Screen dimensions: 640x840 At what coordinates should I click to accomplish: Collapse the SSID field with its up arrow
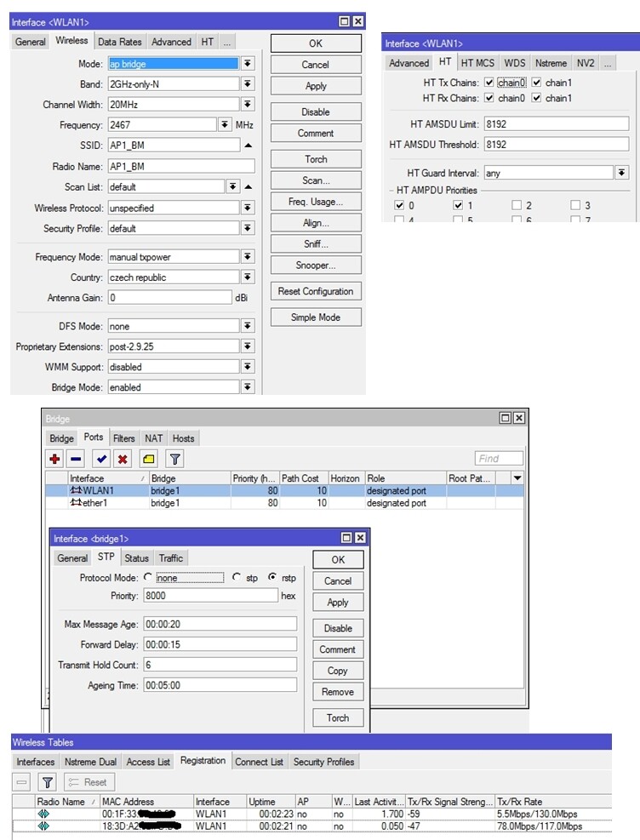[249, 146]
